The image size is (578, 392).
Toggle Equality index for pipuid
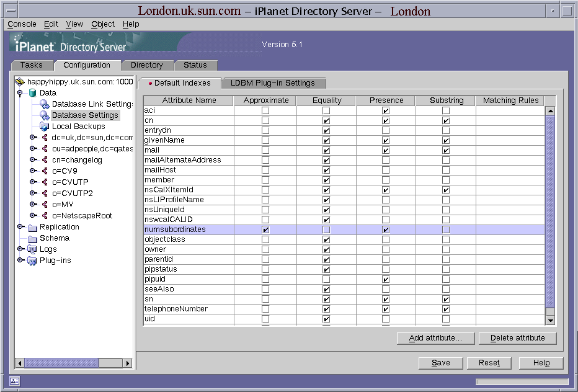(x=326, y=279)
